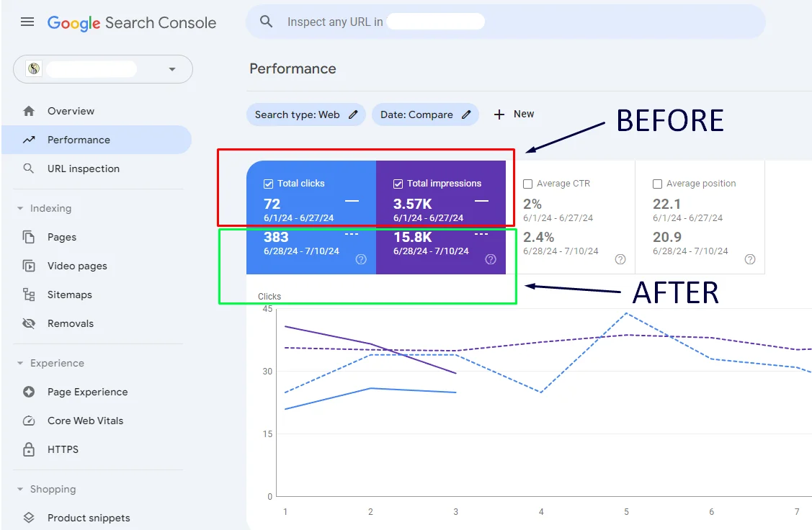Uncheck the Total impressions checkbox
The height and width of the screenshot is (530, 812).
[398, 184]
